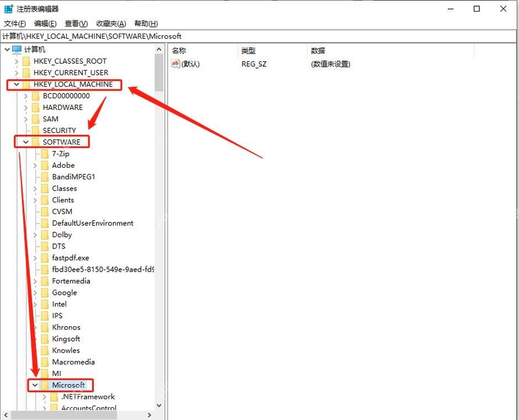Click the HKEY_CLASSES_ROOT folder icon
Screen dimensions: 519x420
[x=27, y=61]
